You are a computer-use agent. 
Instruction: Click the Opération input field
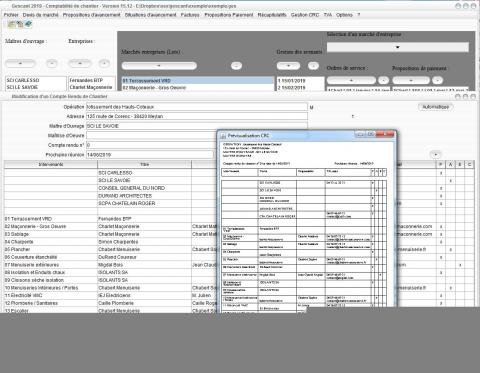pyautogui.click(x=197, y=107)
